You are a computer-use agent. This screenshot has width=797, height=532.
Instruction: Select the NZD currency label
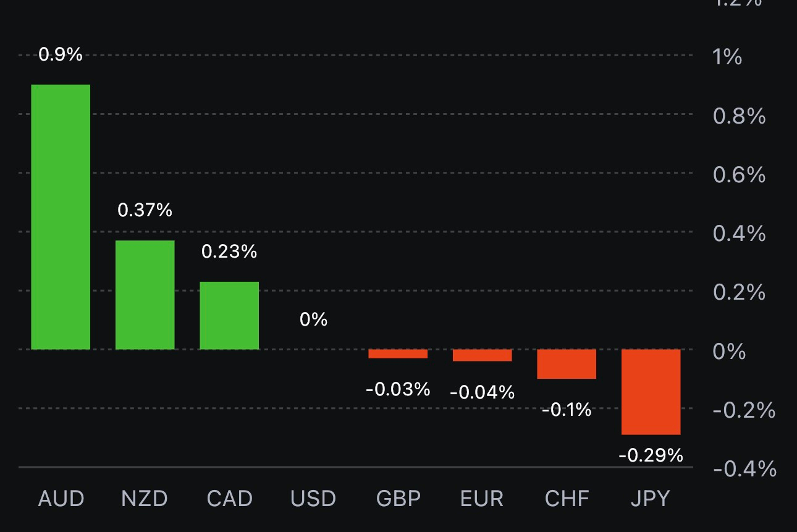pyautogui.click(x=145, y=499)
